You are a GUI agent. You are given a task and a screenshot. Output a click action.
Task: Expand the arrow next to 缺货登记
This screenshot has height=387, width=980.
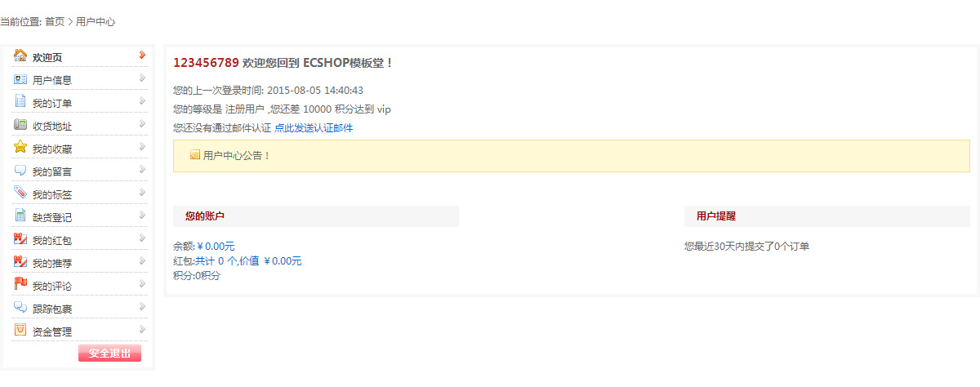click(142, 216)
